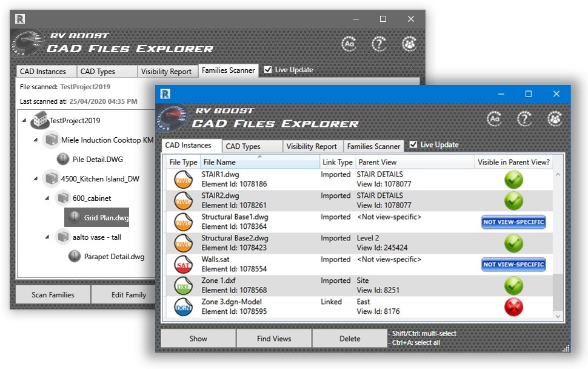Screen dimensions: 588x369
Task: Collapse the TestProject2019 tree node
Action: [24, 121]
